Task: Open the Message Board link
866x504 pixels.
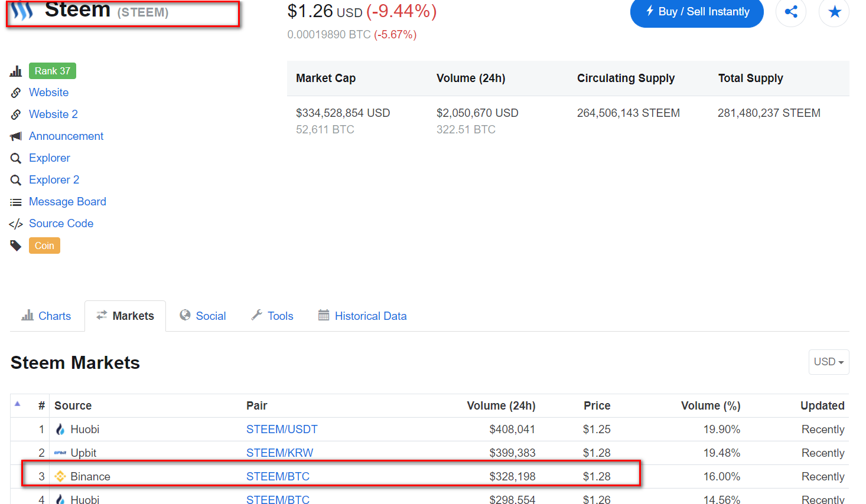Action: (x=67, y=201)
